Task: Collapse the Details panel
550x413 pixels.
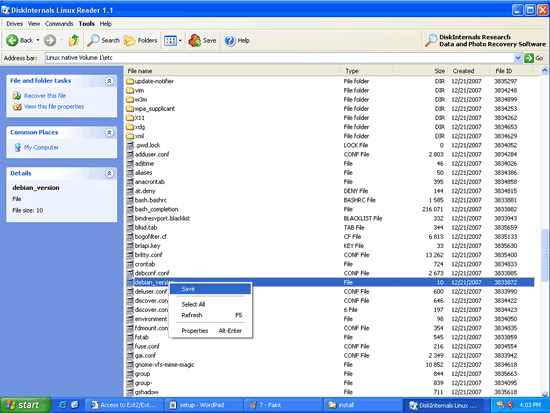Action: [109, 173]
